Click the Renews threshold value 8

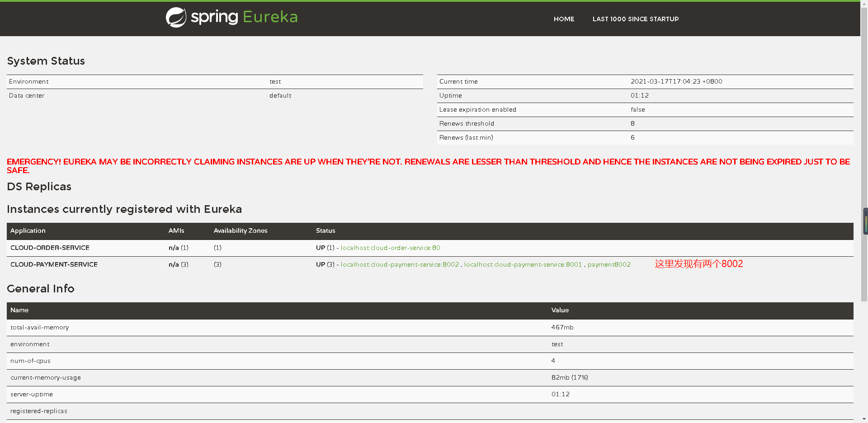coord(632,123)
